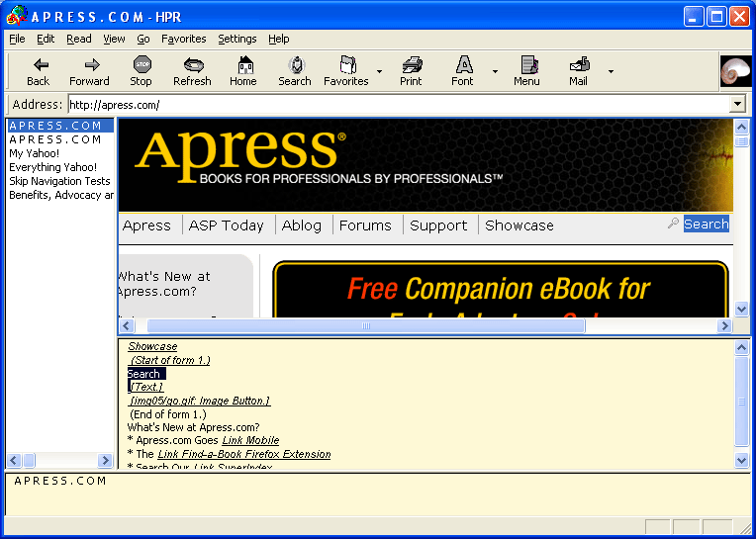Click Showcase link in text pane

pyautogui.click(x=152, y=346)
